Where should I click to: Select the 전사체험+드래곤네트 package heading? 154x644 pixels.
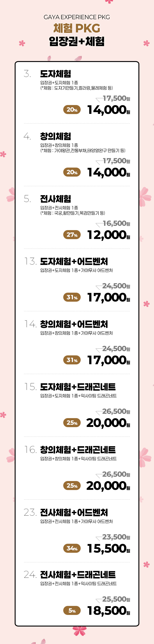point(78,575)
